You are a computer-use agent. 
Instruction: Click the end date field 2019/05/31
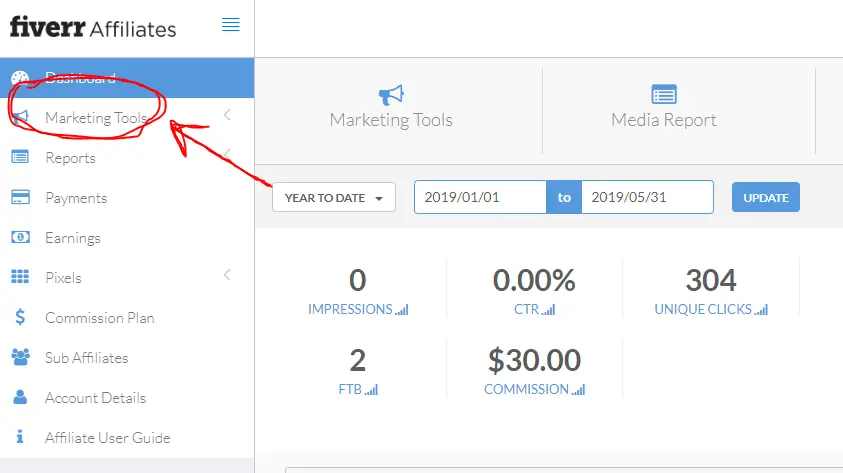click(647, 197)
